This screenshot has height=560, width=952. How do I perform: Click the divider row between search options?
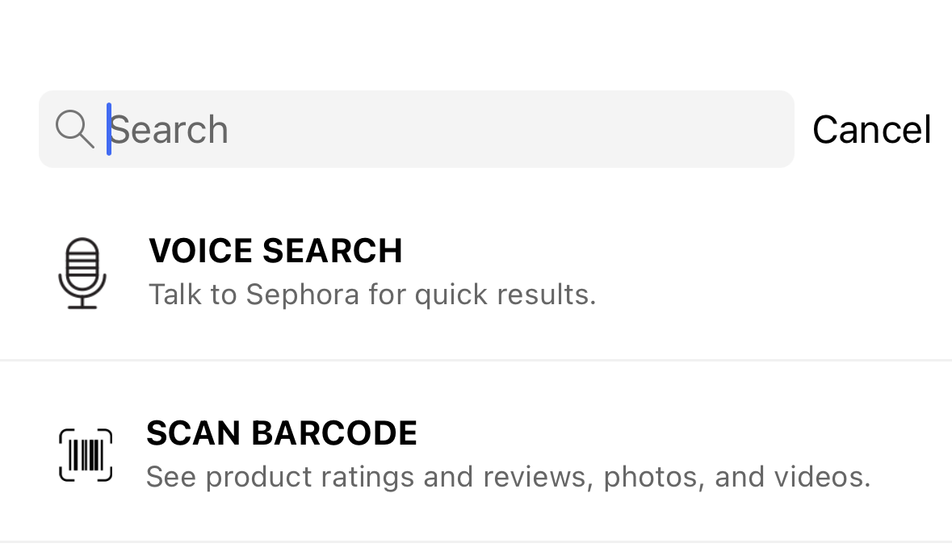[x=476, y=360]
